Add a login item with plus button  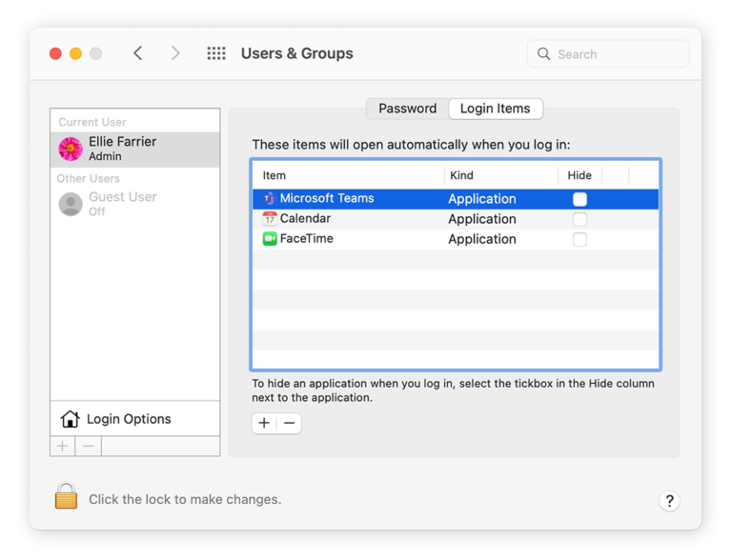(x=264, y=423)
